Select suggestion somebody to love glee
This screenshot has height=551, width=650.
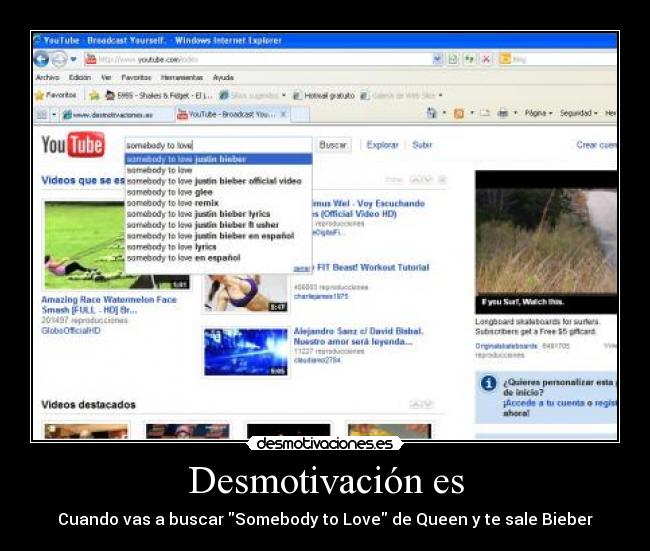click(x=218, y=192)
